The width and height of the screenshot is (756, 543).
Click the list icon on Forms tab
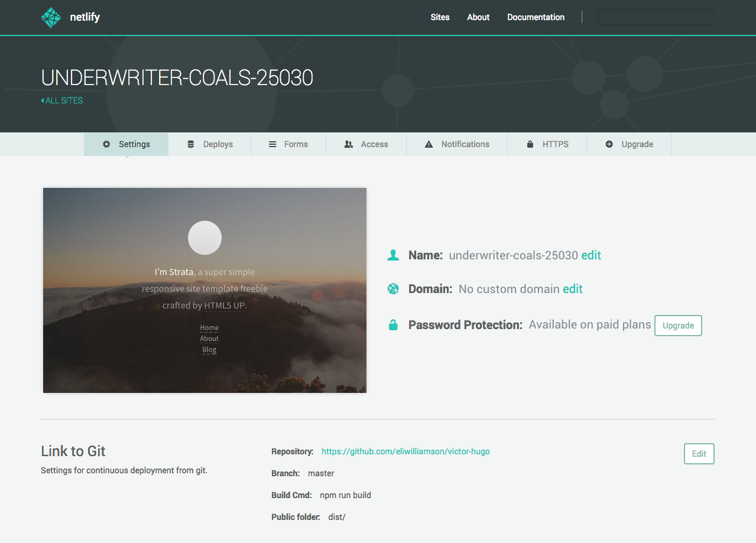pyautogui.click(x=272, y=144)
